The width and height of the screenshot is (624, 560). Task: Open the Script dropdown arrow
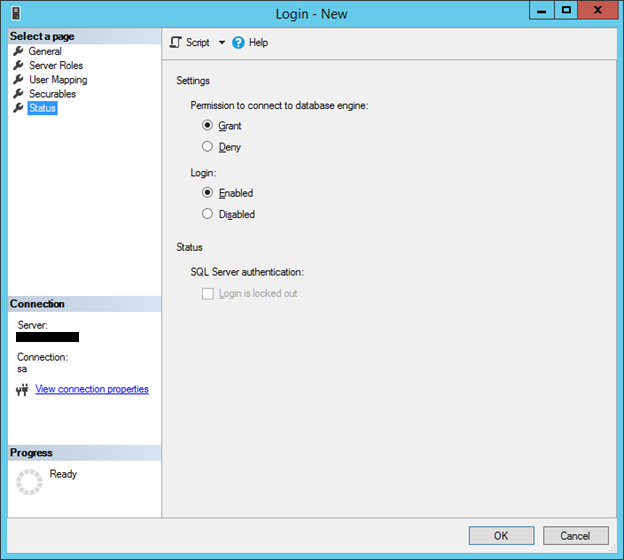222,42
